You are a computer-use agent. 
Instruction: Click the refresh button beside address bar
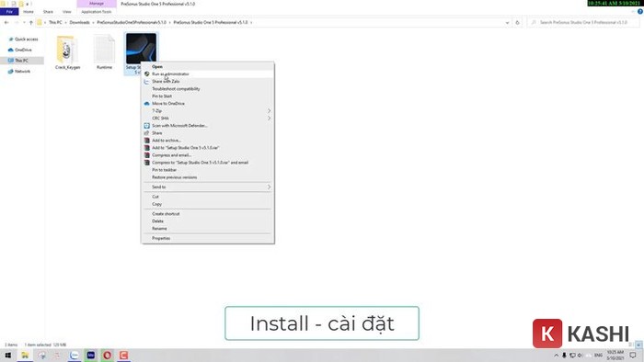pos(517,23)
